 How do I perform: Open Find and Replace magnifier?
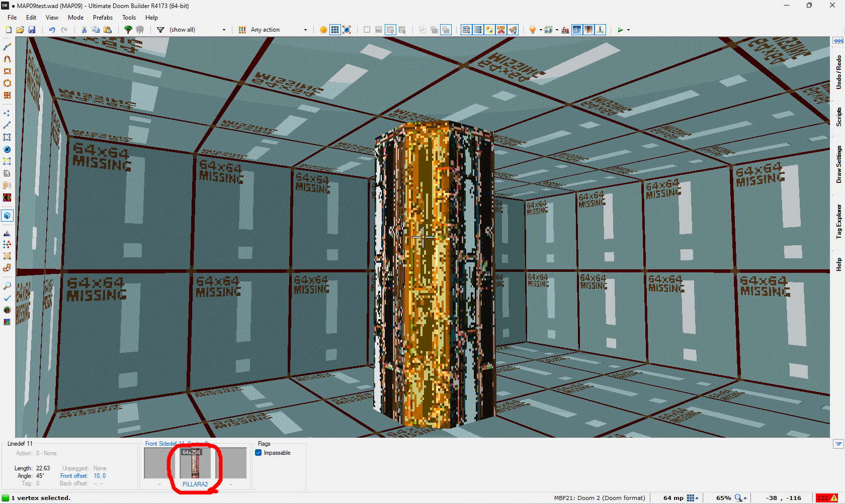click(7, 286)
